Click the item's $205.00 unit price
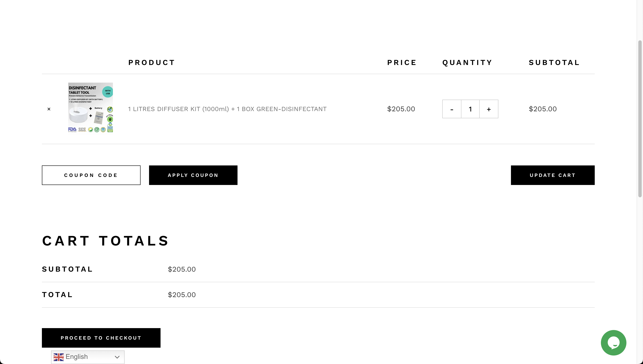 [401, 109]
